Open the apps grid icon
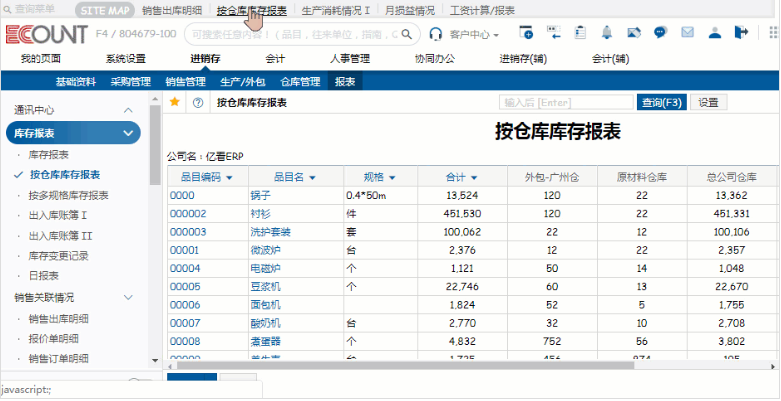781x401 pixels. pyautogui.click(x=774, y=32)
